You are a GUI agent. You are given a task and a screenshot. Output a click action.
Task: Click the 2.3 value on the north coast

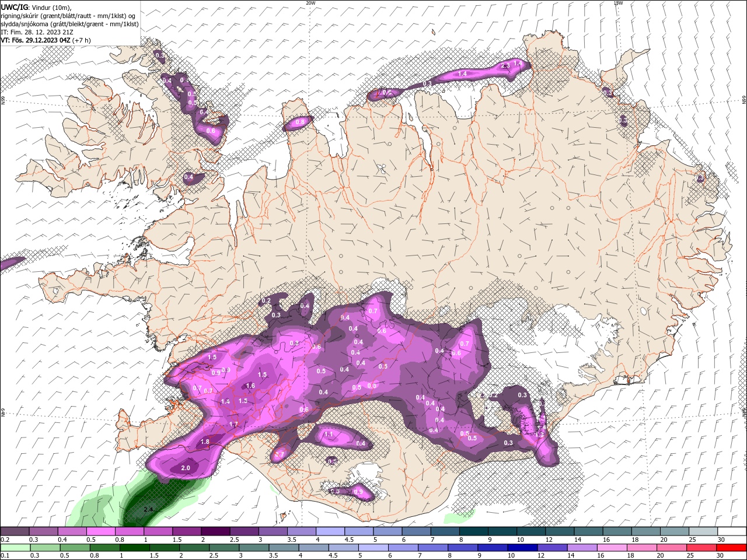click(505, 65)
